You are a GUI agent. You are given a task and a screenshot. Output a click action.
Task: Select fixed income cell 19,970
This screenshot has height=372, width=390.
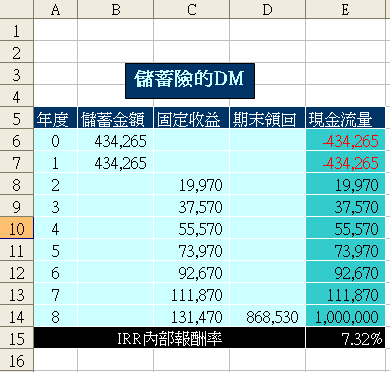click(x=191, y=184)
